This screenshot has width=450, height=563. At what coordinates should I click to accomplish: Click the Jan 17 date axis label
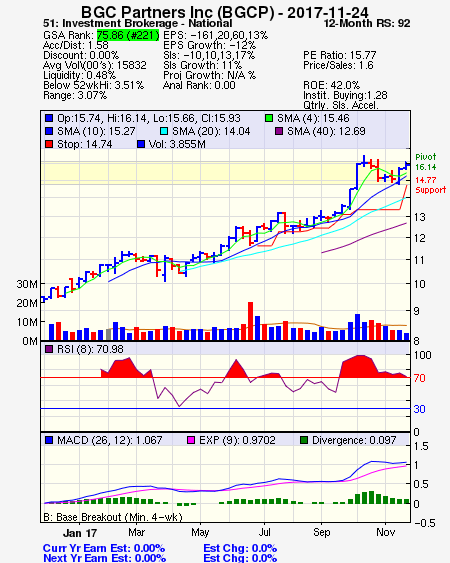coord(79,532)
